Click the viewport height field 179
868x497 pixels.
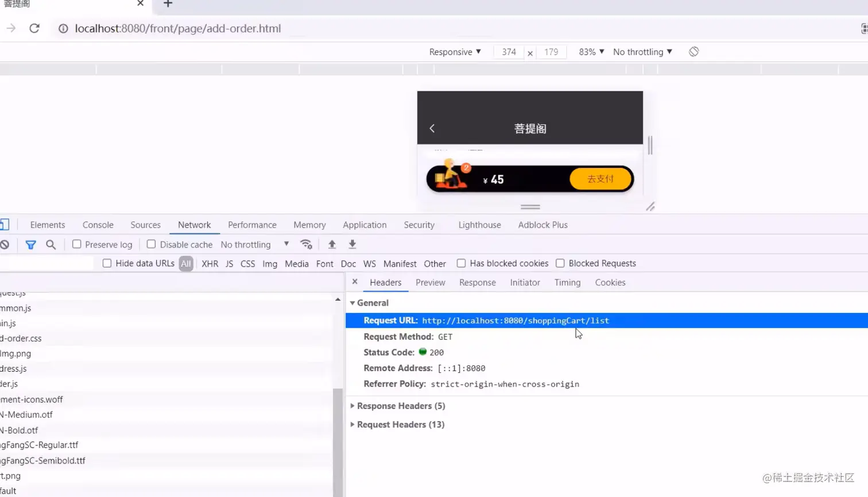551,52
